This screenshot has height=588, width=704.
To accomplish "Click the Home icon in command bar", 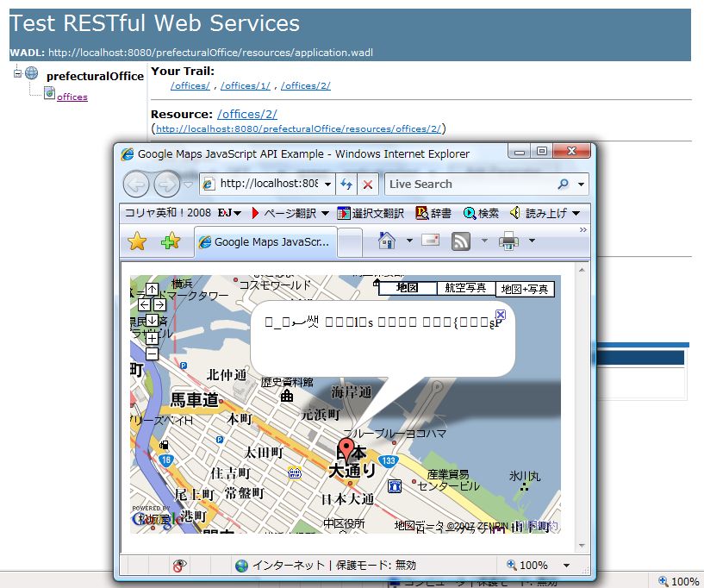I will click(387, 241).
